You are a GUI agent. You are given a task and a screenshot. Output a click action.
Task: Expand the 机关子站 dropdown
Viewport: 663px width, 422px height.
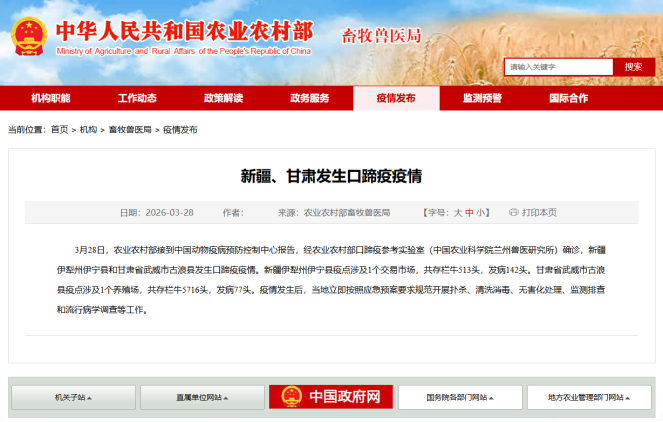point(73,397)
